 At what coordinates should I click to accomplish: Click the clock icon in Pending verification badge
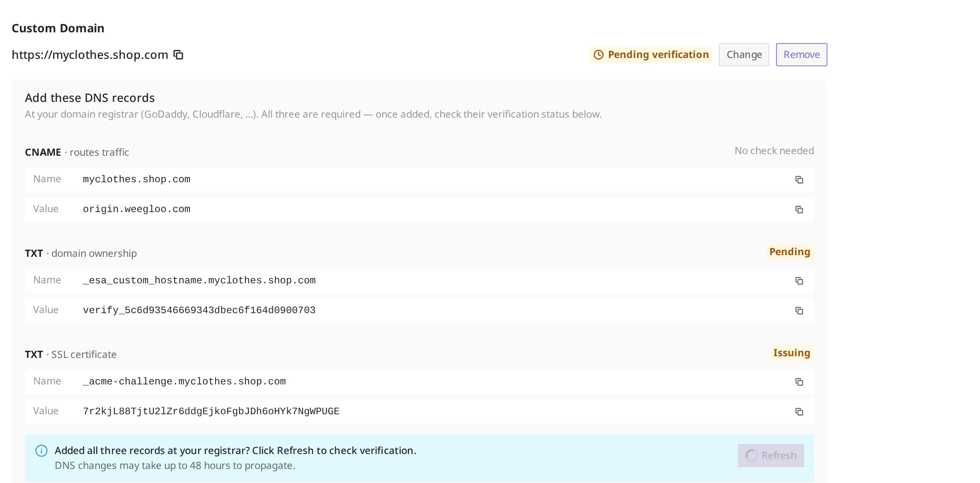pyautogui.click(x=599, y=55)
